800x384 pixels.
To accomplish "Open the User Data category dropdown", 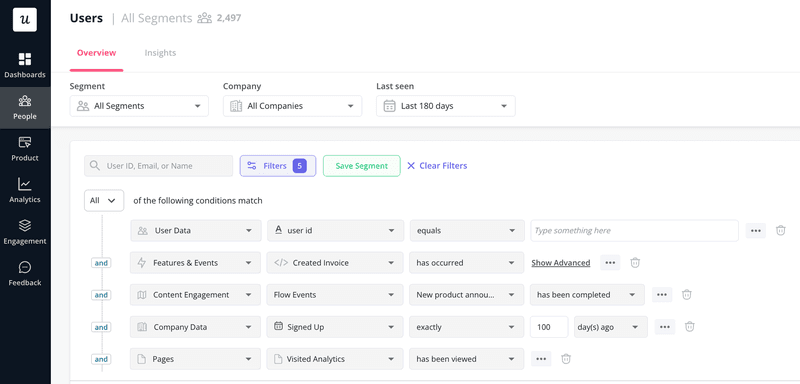I will 195,231.
